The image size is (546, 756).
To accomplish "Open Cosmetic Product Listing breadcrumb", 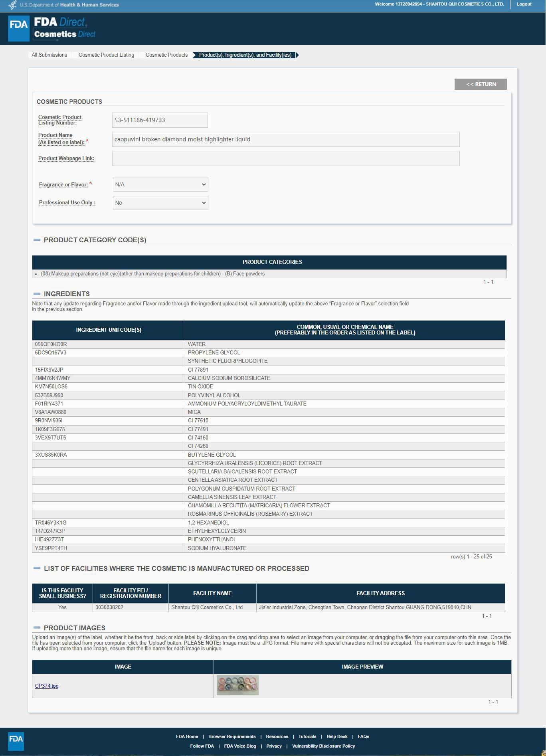I will click(106, 55).
